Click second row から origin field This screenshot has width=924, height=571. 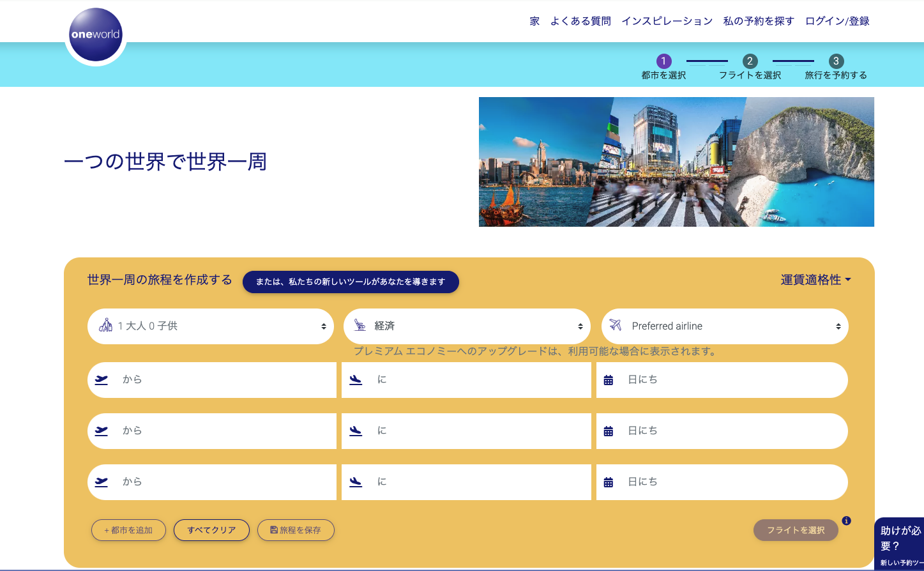[x=212, y=431]
